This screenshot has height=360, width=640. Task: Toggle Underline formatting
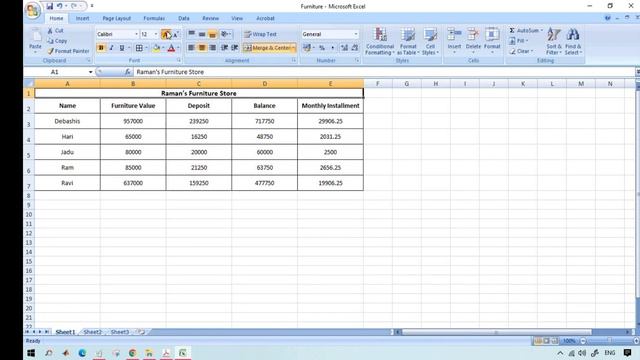[x=122, y=48]
